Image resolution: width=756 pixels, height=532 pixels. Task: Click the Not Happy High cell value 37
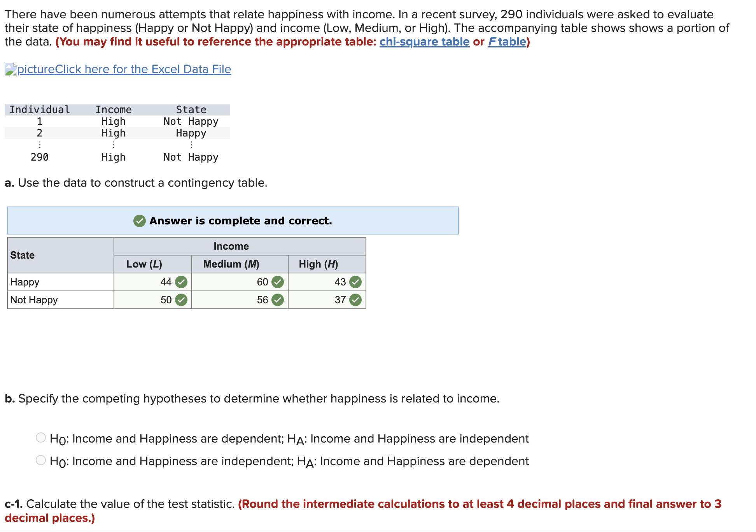click(340, 300)
